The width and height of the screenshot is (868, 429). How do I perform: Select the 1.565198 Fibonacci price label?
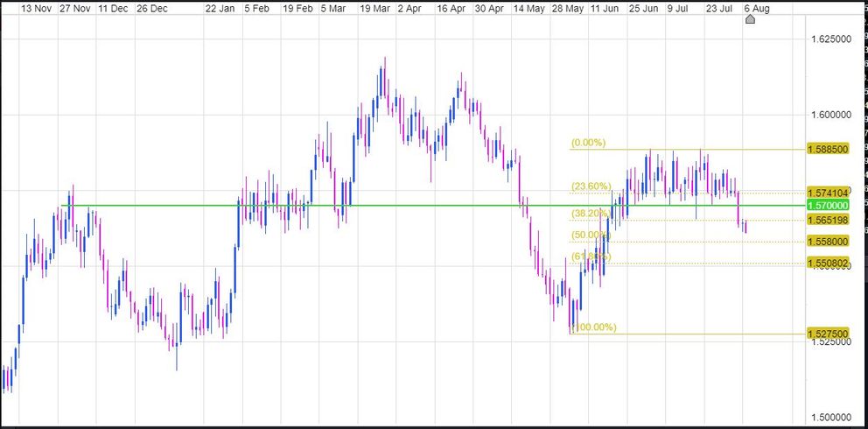828,221
